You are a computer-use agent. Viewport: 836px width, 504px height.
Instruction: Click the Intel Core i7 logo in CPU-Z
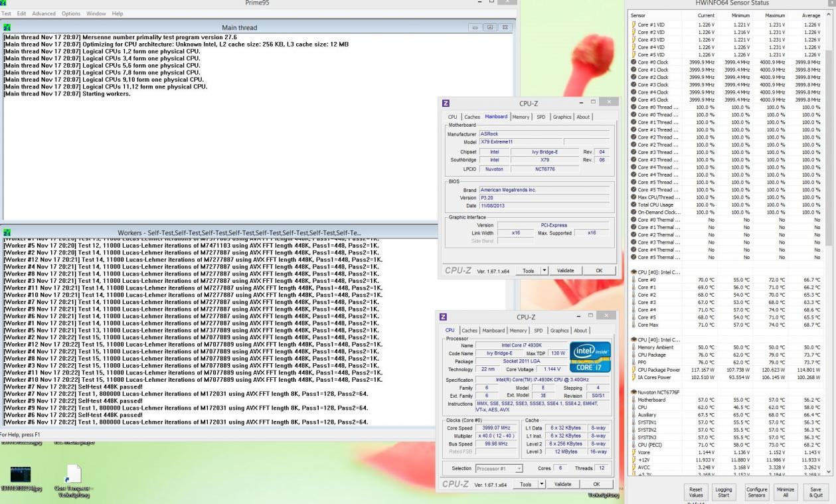point(591,358)
